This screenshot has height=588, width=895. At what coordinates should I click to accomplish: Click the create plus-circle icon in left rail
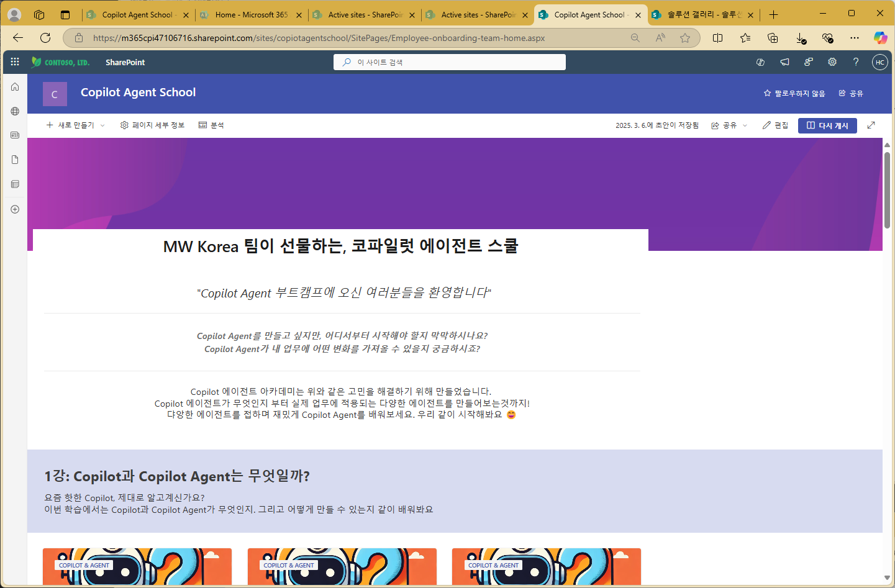point(15,209)
